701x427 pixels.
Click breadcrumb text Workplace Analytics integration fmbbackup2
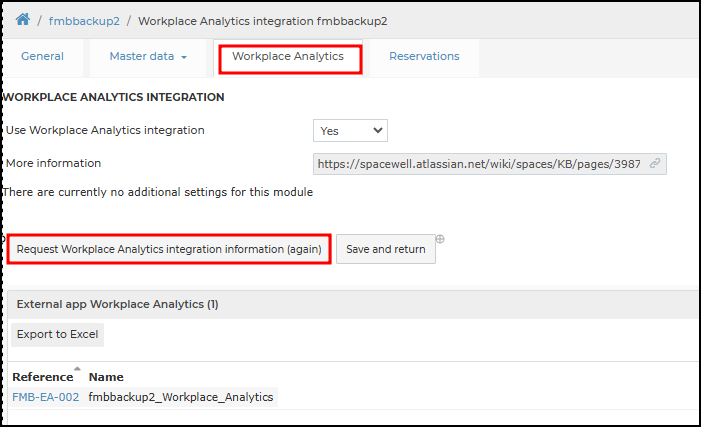(262, 21)
